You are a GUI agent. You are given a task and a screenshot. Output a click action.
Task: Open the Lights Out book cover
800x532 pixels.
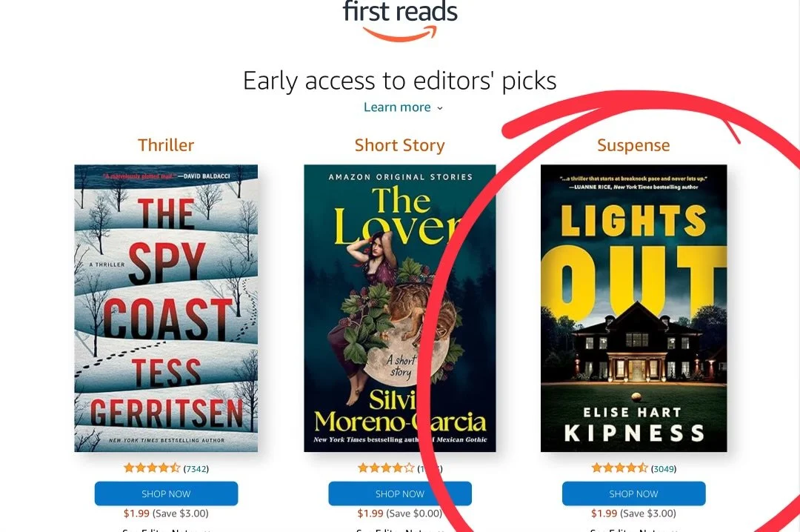point(633,308)
